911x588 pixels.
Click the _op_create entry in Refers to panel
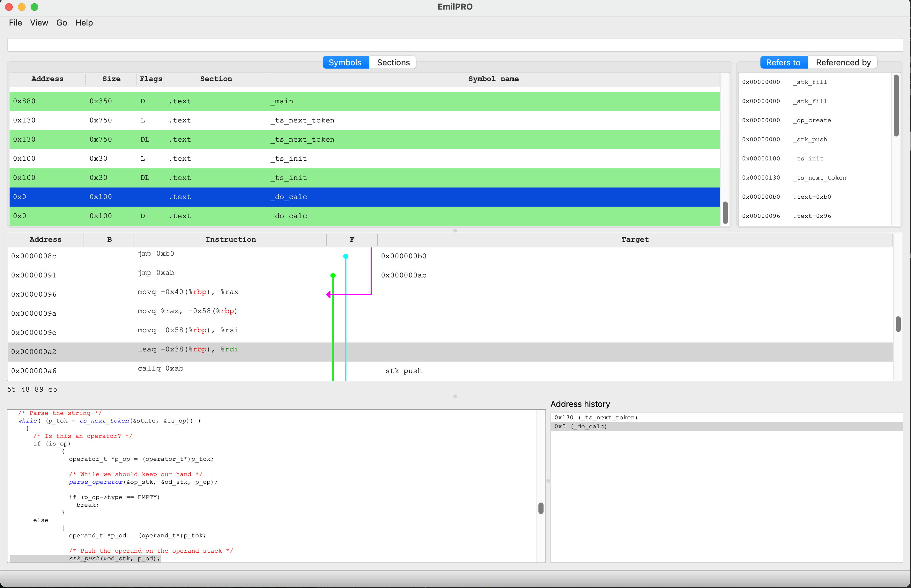coord(812,120)
